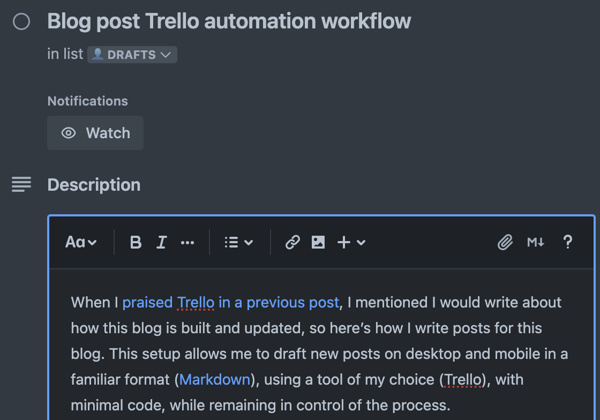Open the 'praised Trello in a previous post' link
Screen dimensions: 600x420
point(231,303)
